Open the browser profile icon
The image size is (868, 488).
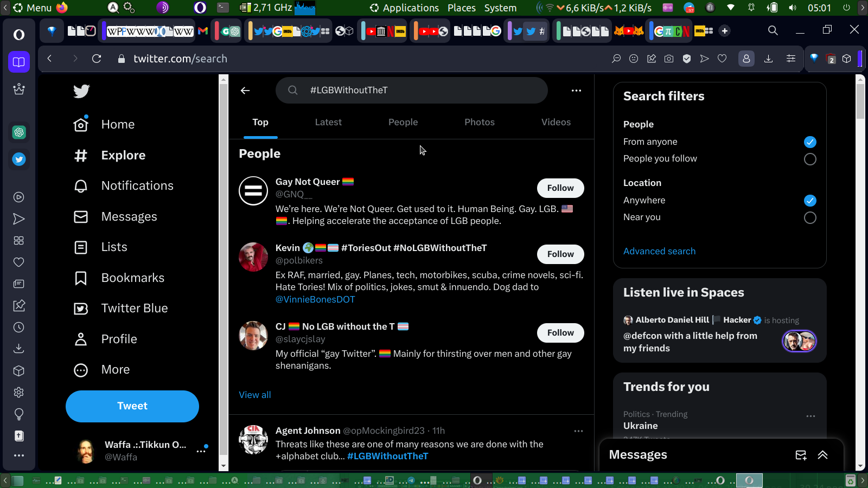coord(746,59)
